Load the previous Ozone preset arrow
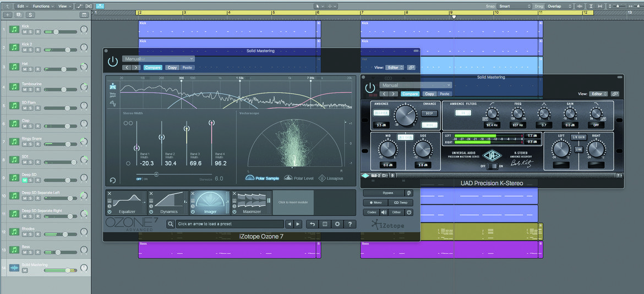The image size is (644, 294). point(290,224)
